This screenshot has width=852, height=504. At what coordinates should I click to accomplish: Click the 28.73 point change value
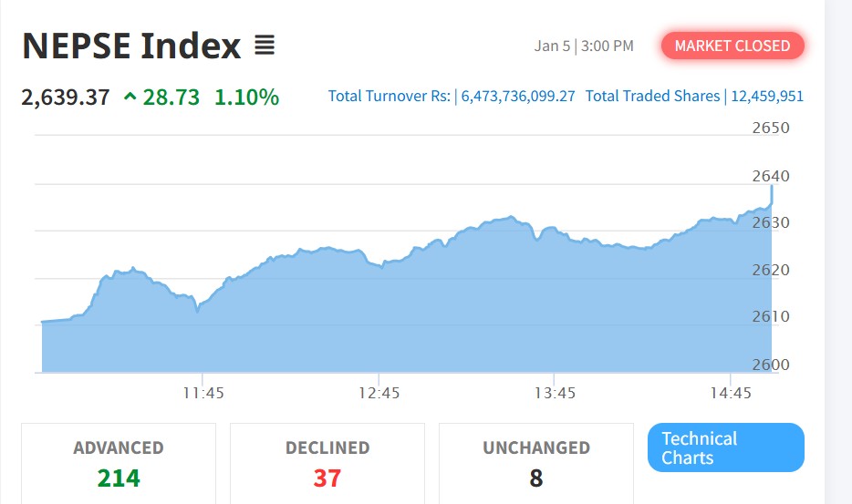coord(171,97)
